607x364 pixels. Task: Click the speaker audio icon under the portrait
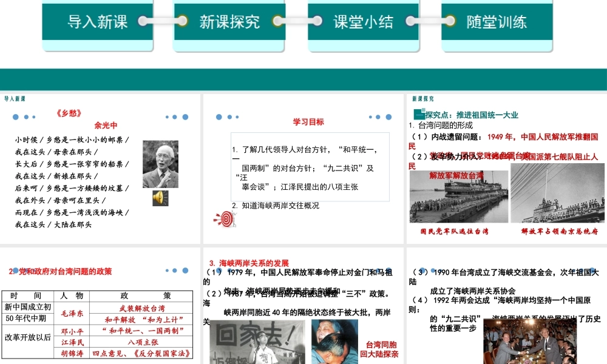[x=160, y=198]
